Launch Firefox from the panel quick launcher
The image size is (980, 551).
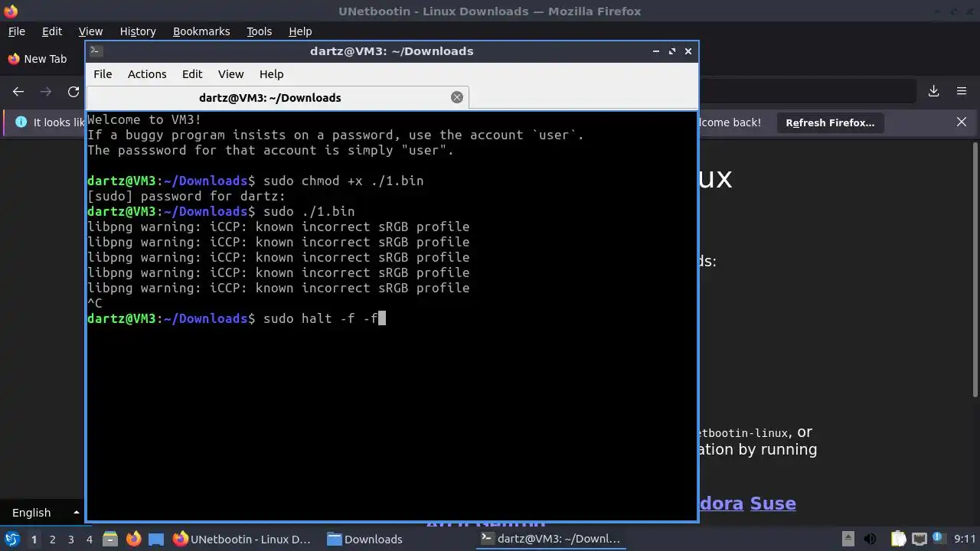133,539
